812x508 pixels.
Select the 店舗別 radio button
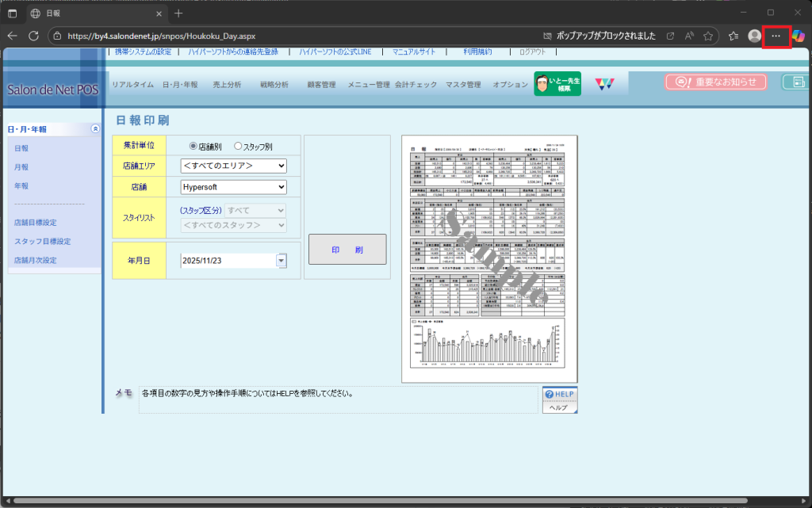pos(193,146)
